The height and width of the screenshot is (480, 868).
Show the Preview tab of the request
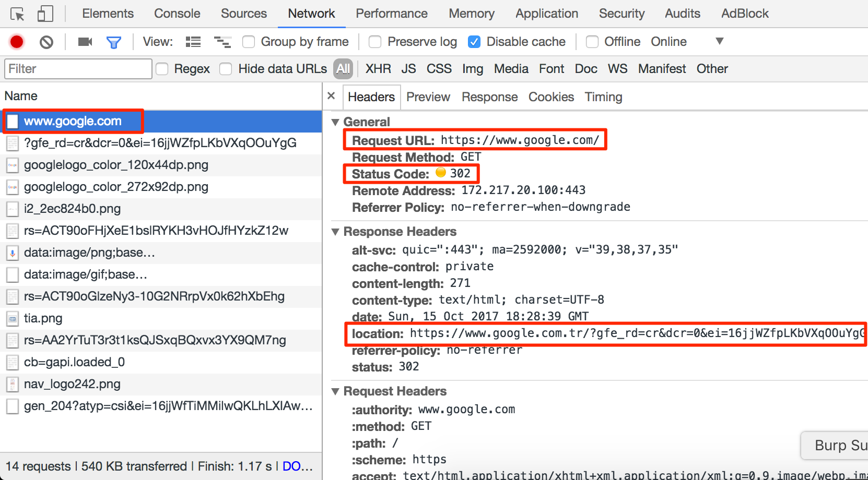pyautogui.click(x=428, y=97)
